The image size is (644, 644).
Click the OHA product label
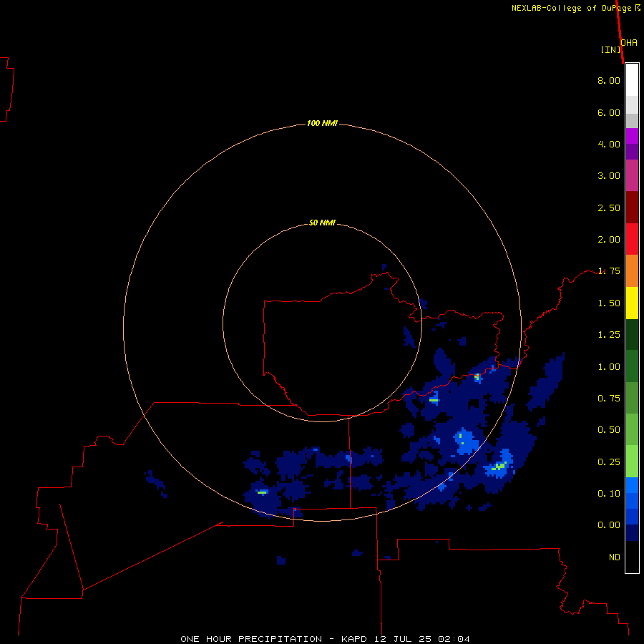(629, 43)
